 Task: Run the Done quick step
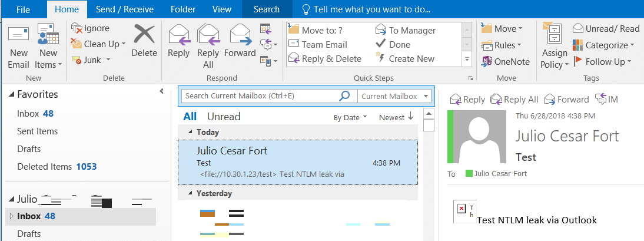point(393,44)
